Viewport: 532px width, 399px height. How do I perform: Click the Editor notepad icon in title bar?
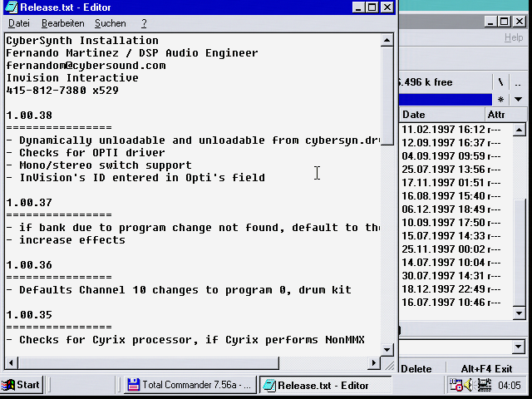(x=11, y=7)
